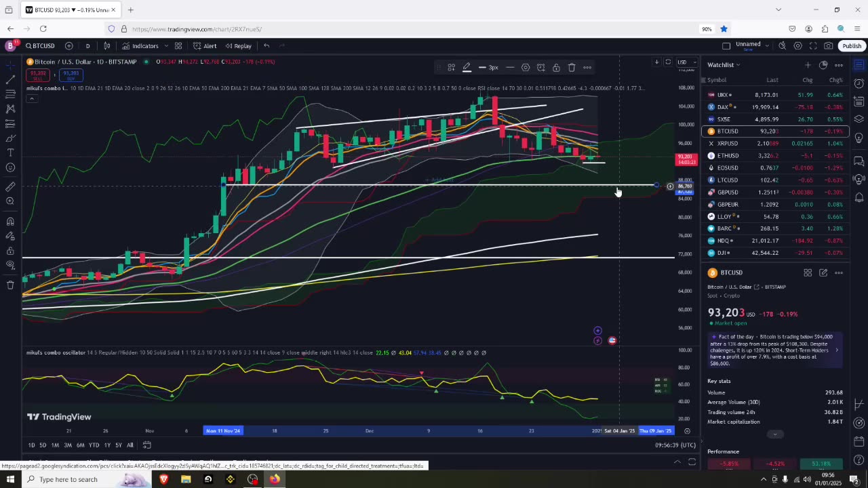Select XRPUSD row in watchlist
The image size is (868, 488).
775,144
